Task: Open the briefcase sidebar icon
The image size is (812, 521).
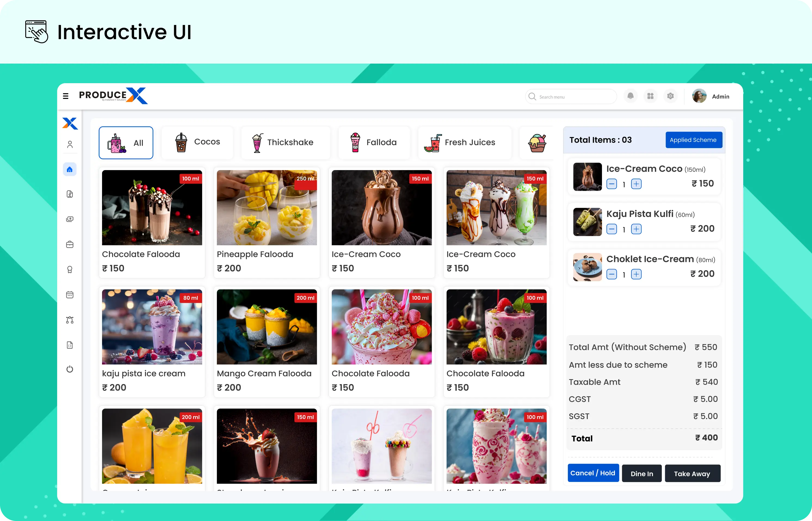Action: [x=70, y=244]
